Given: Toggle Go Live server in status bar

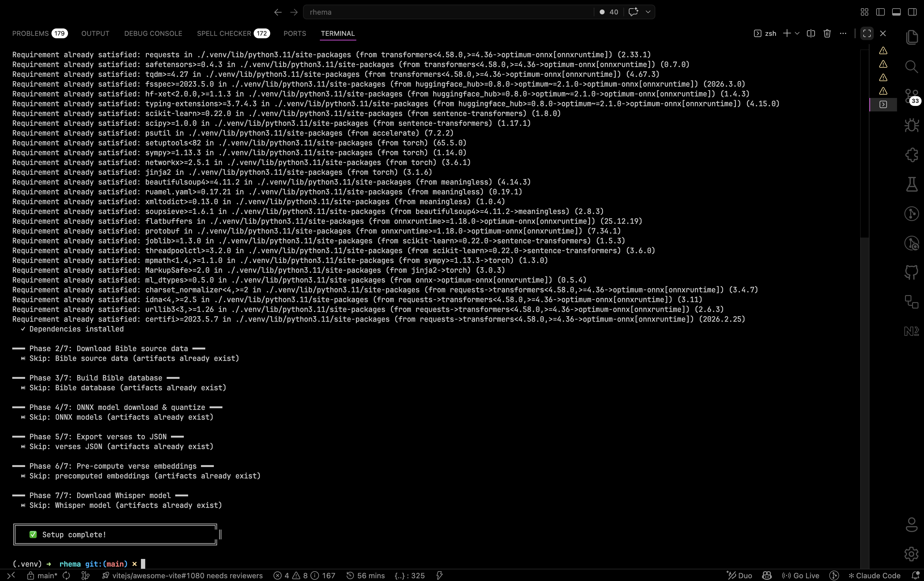Looking at the screenshot, I should (801, 575).
